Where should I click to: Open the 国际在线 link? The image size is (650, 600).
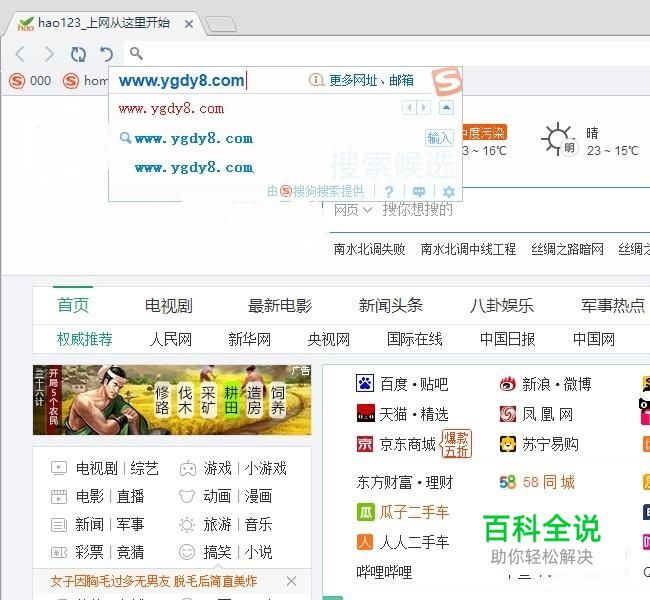click(415, 339)
